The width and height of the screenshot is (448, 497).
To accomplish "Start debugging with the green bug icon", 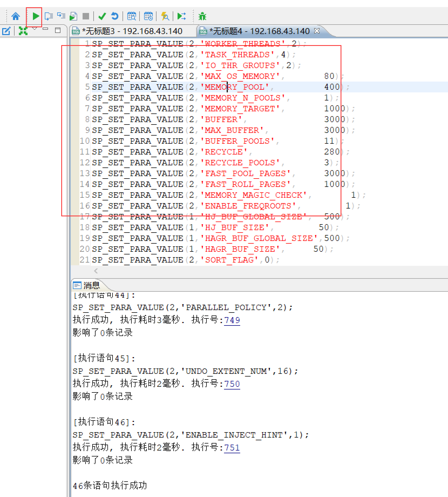I will pos(202,16).
